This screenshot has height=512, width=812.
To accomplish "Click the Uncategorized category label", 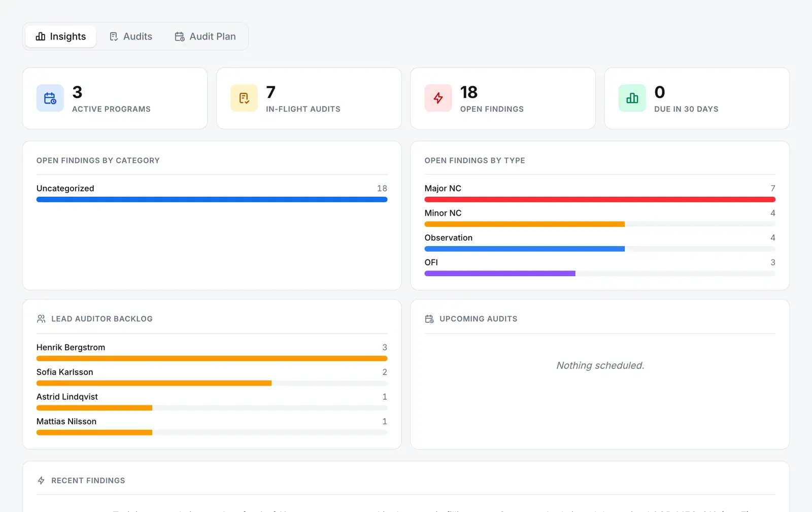I will [x=65, y=188].
